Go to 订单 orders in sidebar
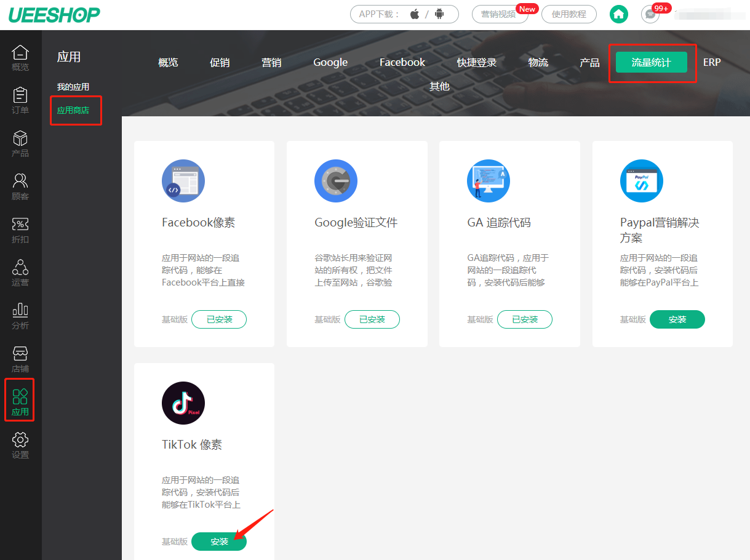 20,101
